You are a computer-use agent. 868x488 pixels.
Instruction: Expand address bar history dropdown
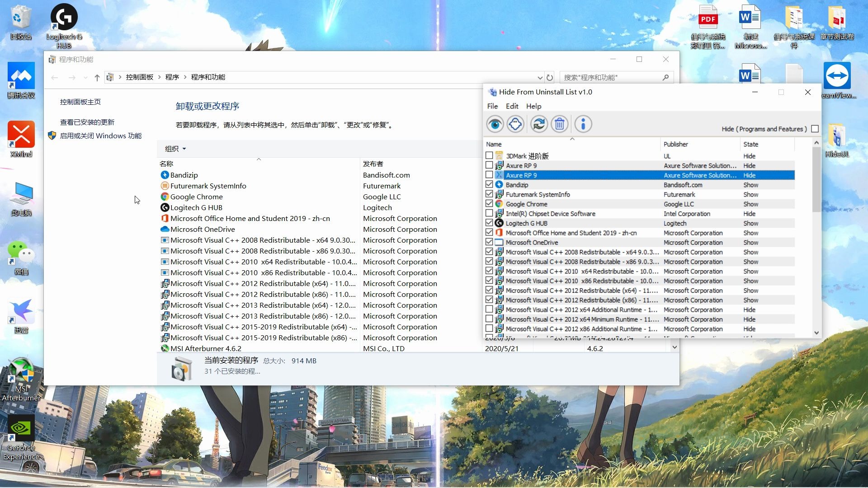(x=540, y=77)
